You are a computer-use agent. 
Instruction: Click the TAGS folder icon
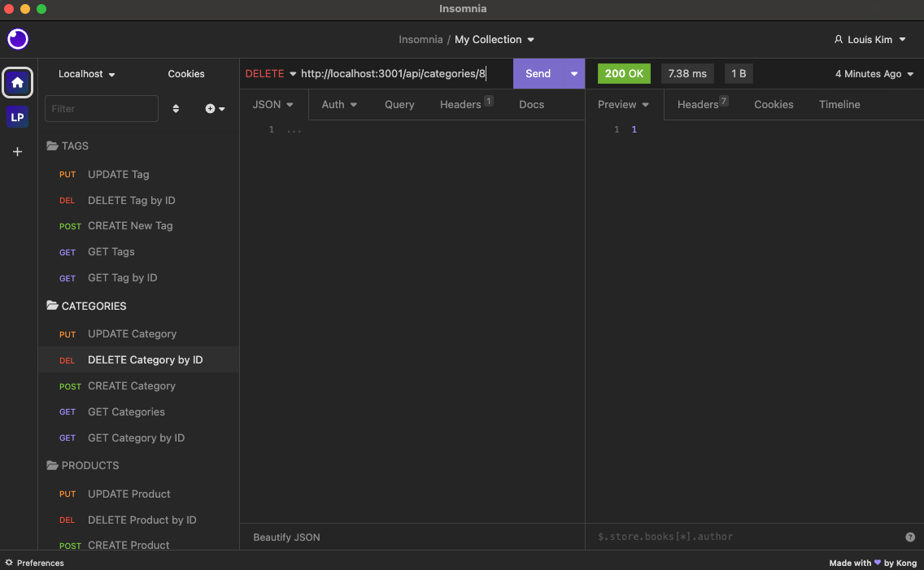click(50, 146)
